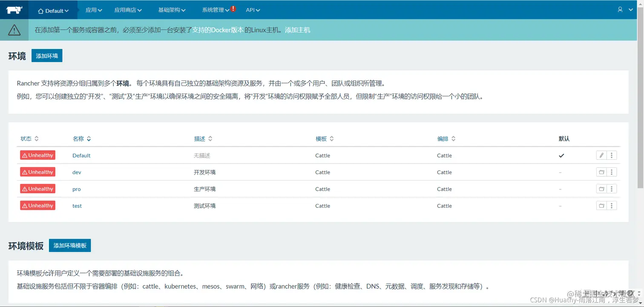The image size is (644, 307).
Task: Follow the 支持的Docker版本 link
Action: pos(218,30)
